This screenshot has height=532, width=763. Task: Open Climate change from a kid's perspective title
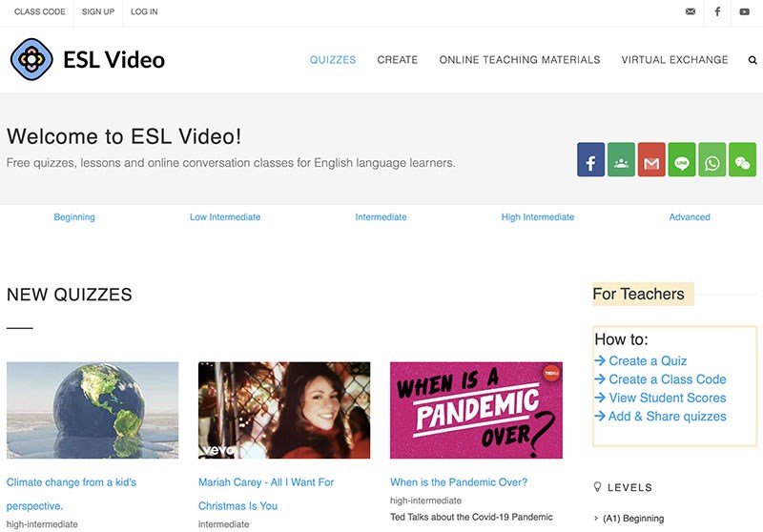[71, 494]
